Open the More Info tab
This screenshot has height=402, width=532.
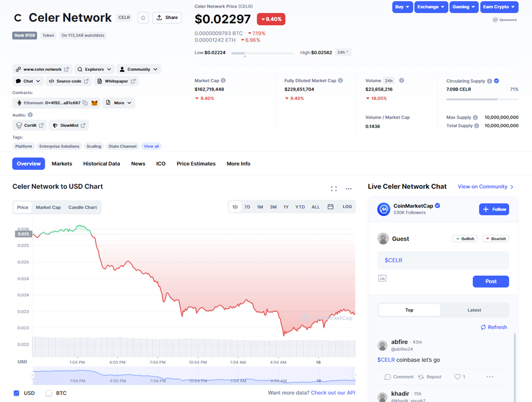(x=238, y=164)
